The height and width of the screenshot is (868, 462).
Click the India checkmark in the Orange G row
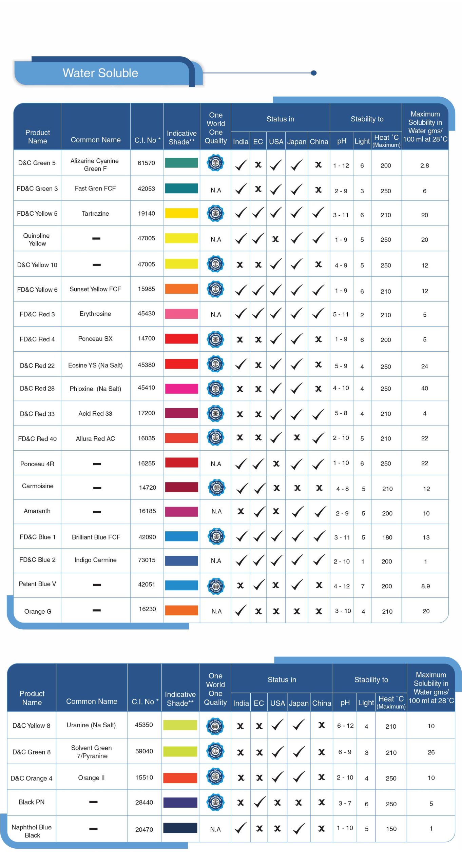pyautogui.click(x=241, y=611)
